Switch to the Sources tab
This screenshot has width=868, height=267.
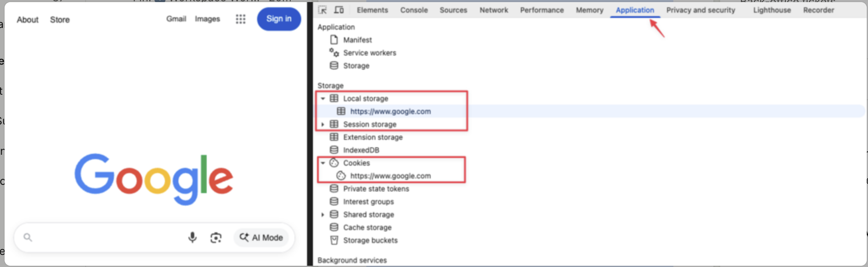(x=453, y=10)
